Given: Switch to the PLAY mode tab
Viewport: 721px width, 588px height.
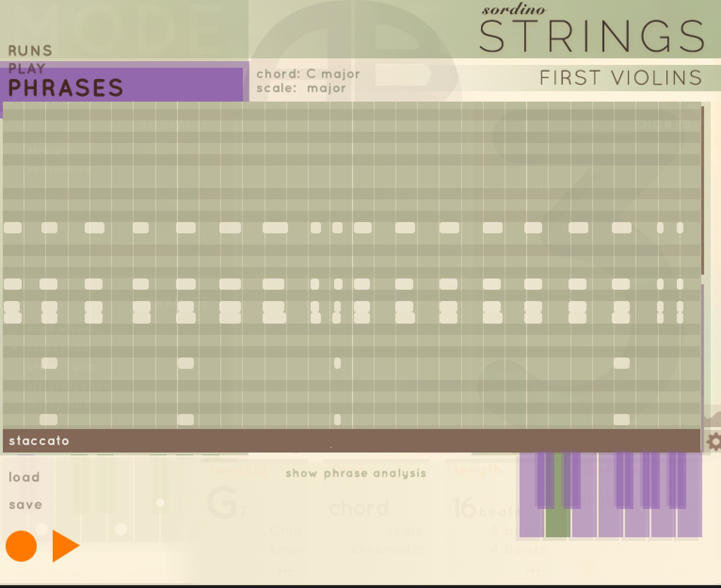Looking at the screenshot, I should [x=27, y=69].
